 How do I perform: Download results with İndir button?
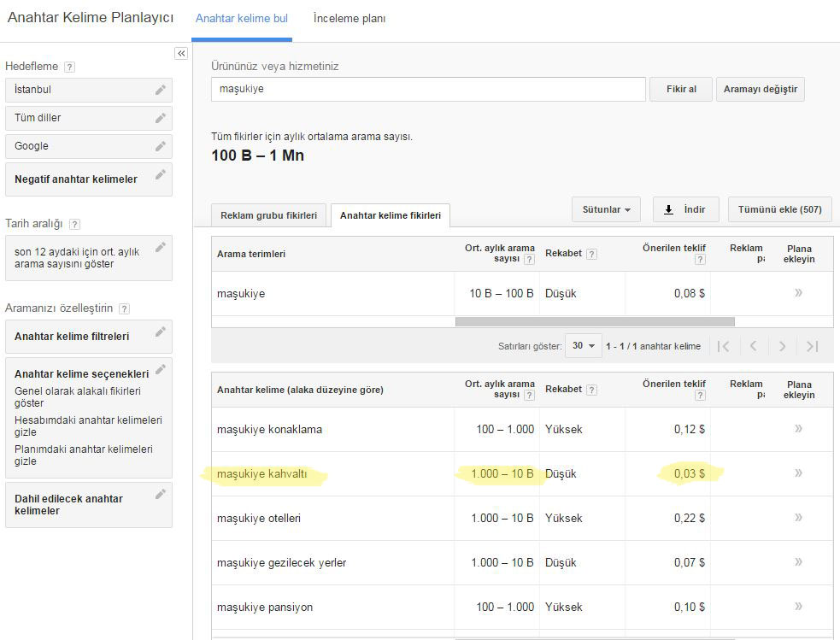(685, 209)
